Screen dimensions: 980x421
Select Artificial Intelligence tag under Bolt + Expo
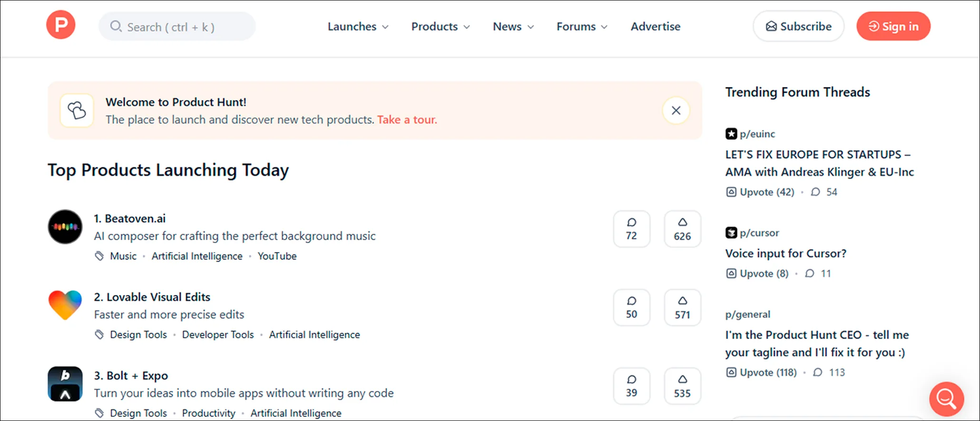pos(296,413)
